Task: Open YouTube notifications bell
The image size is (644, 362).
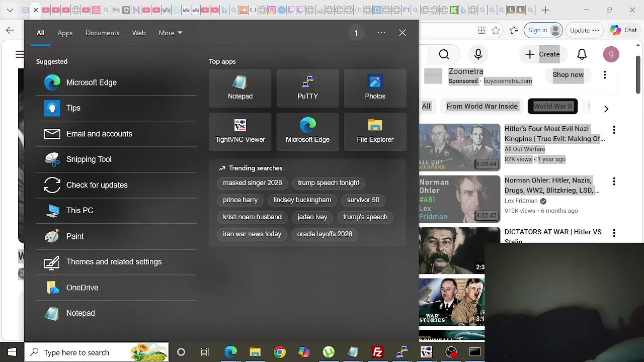Action: [x=582, y=54]
